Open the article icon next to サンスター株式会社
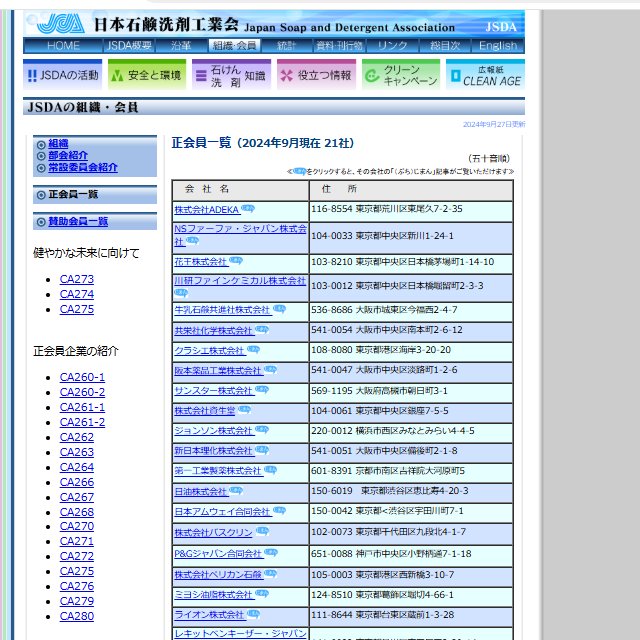 262,389
